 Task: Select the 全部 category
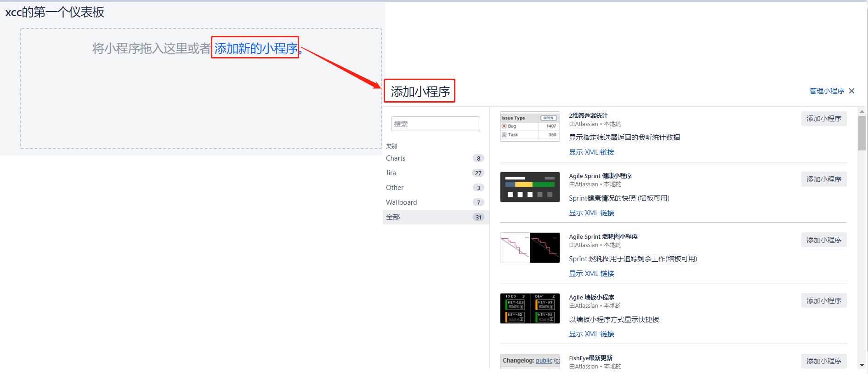coord(436,217)
